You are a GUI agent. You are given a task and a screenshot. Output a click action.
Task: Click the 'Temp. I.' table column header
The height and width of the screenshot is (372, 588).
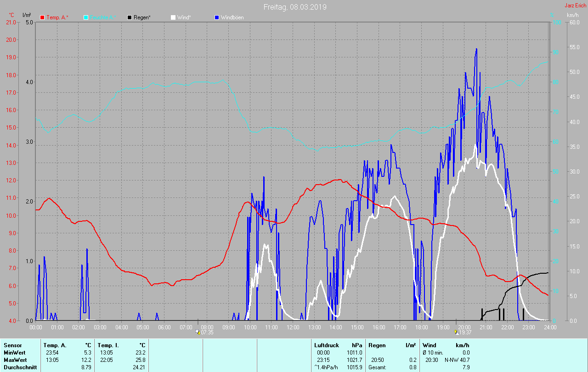click(x=108, y=345)
